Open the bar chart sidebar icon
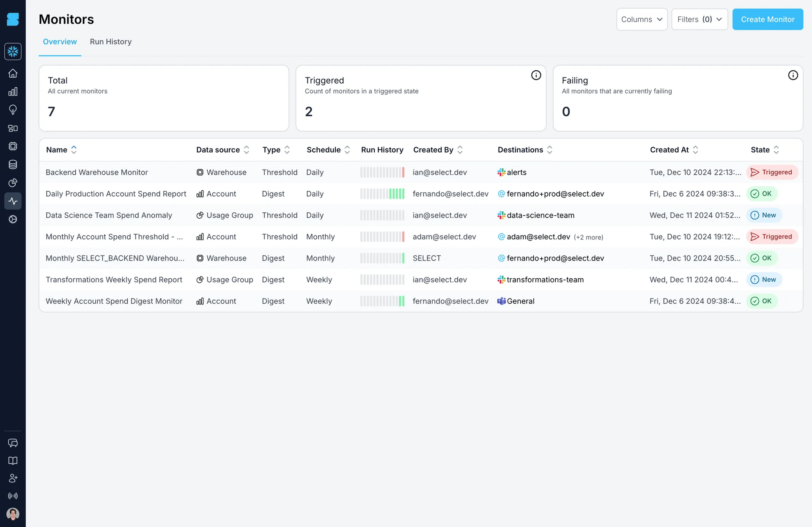The width and height of the screenshot is (812, 527). tap(13, 92)
